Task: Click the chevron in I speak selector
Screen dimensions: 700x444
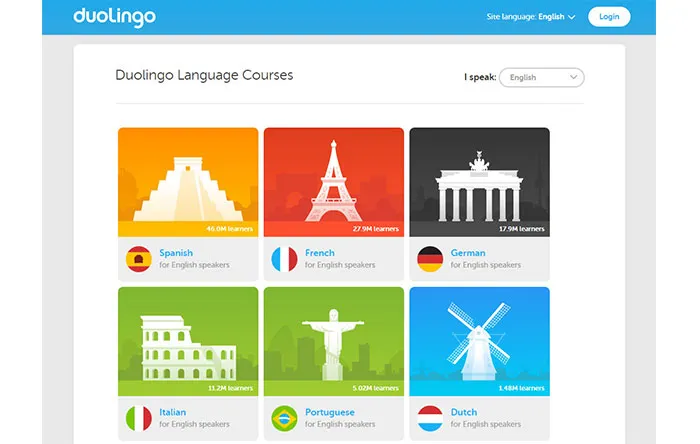Action: click(574, 77)
